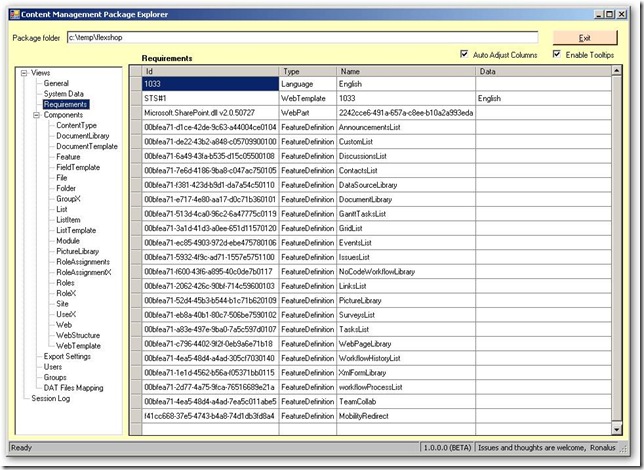Select RoleAssignments tree item
This screenshot has width=644, height=470.
[83, 262]
